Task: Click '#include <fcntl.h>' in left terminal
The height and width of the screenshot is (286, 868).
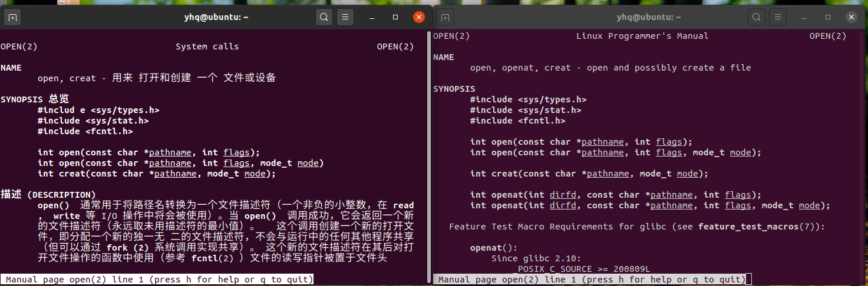Action: point(85,131)
